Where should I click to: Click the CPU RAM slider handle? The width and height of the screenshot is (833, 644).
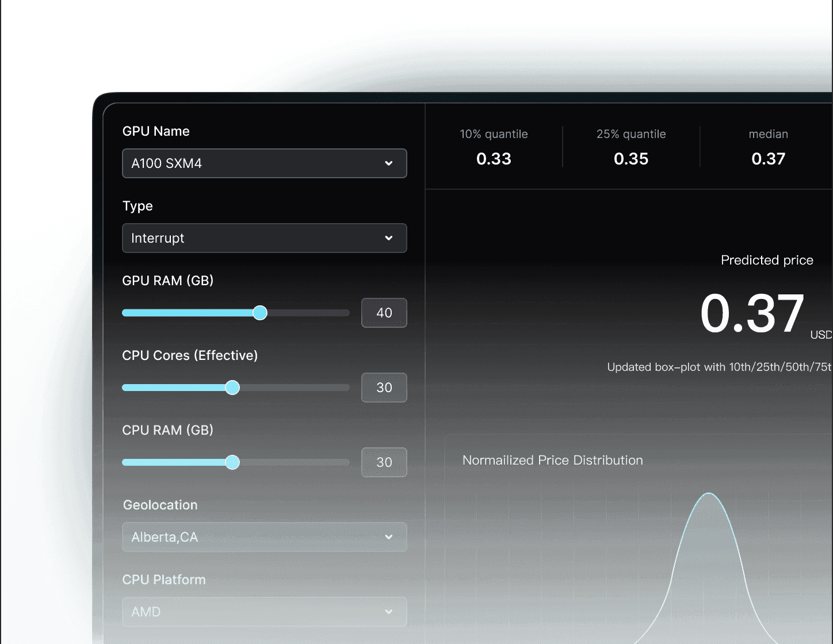pos(232,462)
